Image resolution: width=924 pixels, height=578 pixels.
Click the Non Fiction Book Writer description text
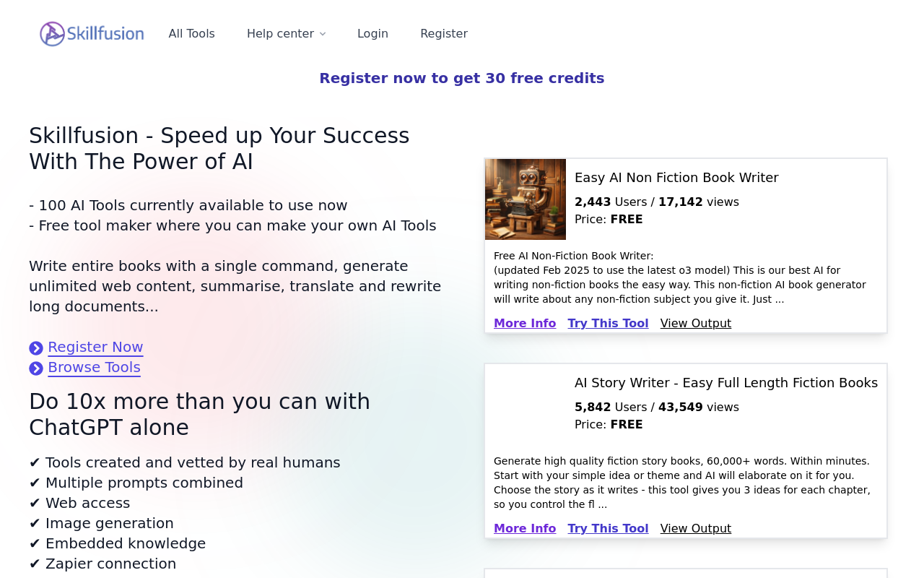pyautogui.click(x=680, y=277)
